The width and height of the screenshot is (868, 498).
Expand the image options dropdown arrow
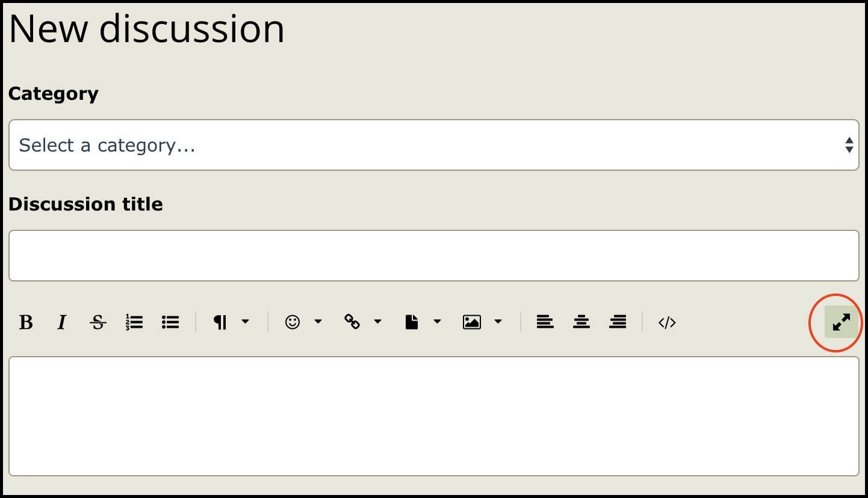click(x=498, y=322)
